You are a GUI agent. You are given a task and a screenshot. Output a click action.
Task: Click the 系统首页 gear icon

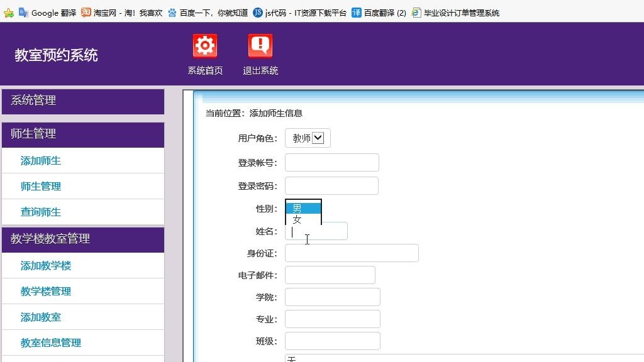point(204,45)
